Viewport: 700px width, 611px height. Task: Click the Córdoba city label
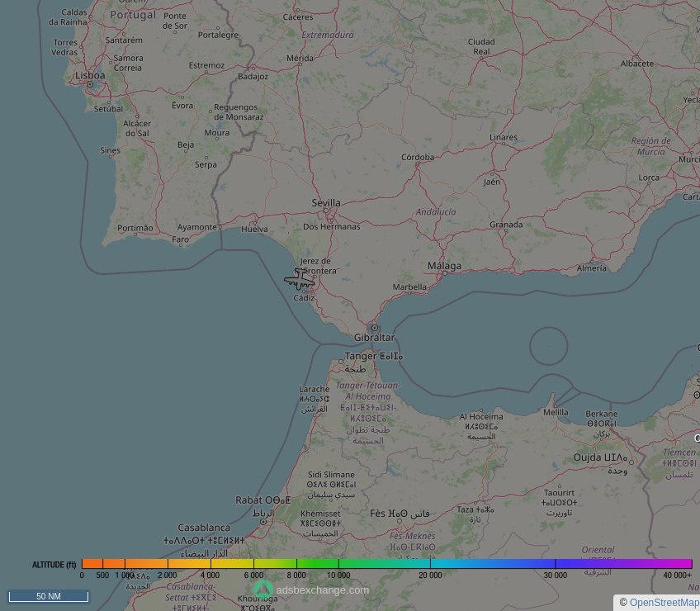418,157
